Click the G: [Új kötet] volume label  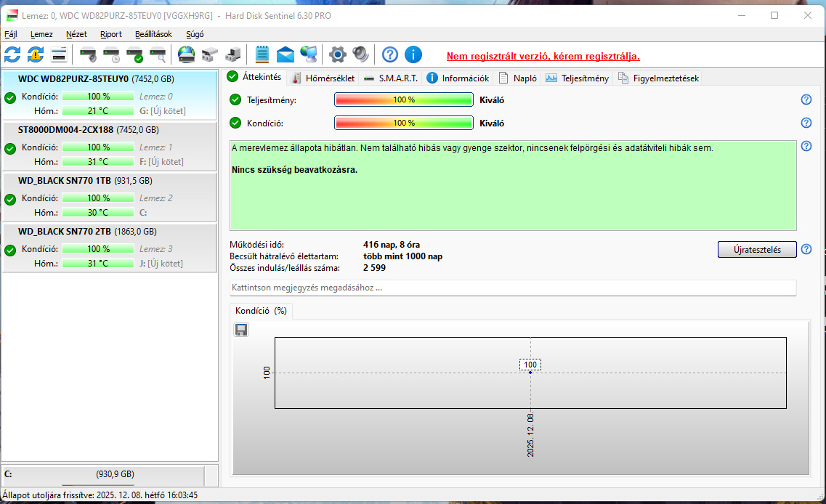pos(163,111)
